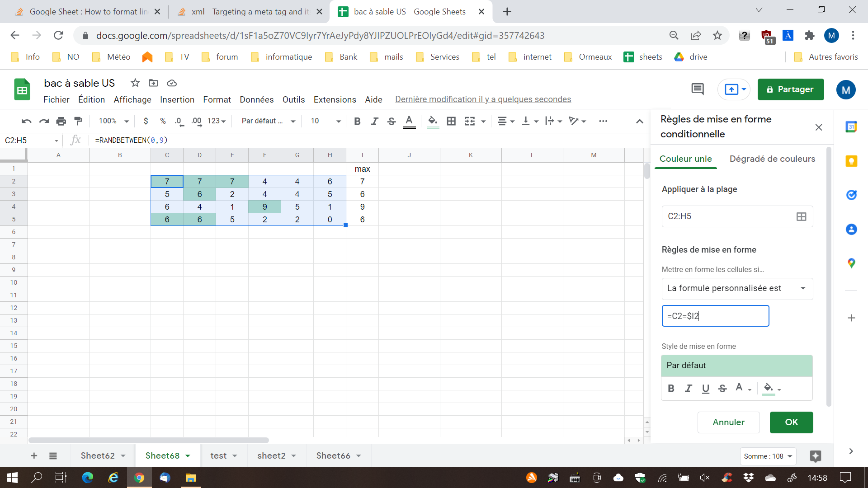Open horizontal align dropdown
Image resolution: width=868 pixels, height=488 pixels.
pos(506,121)
